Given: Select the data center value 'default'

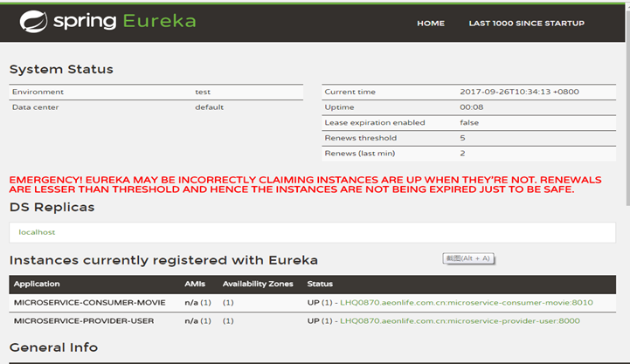Looking at the screenshot, I should tap(210, 107).
